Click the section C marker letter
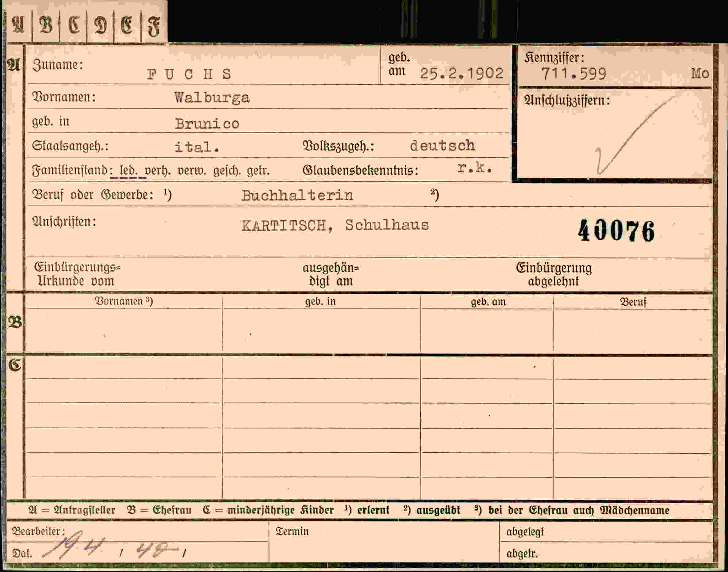 15,365
